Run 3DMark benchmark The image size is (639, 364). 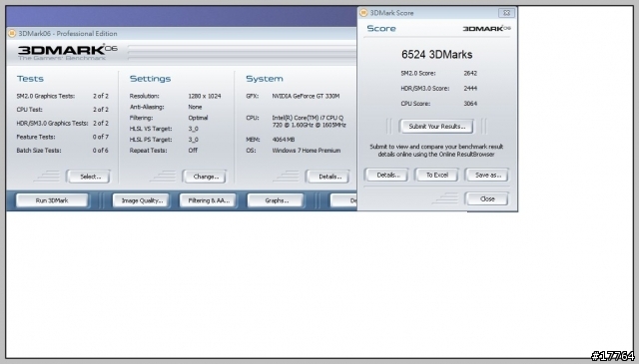pos(52,200)
